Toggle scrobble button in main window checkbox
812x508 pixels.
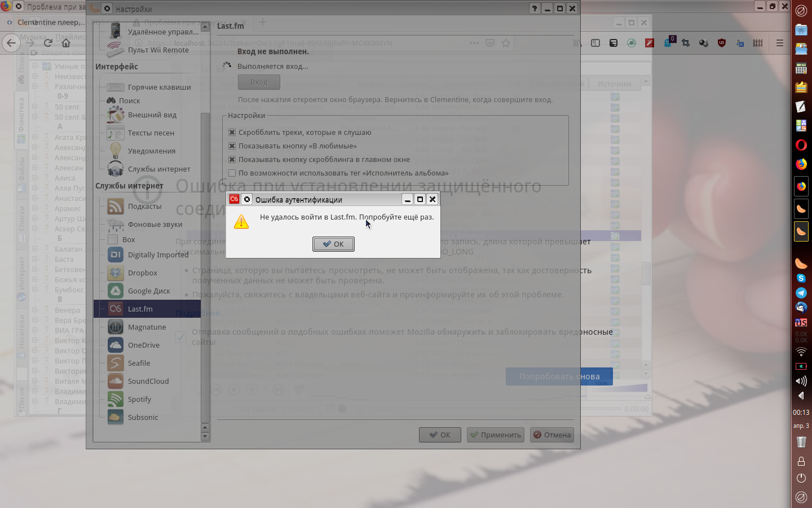(x=232, y=159)
